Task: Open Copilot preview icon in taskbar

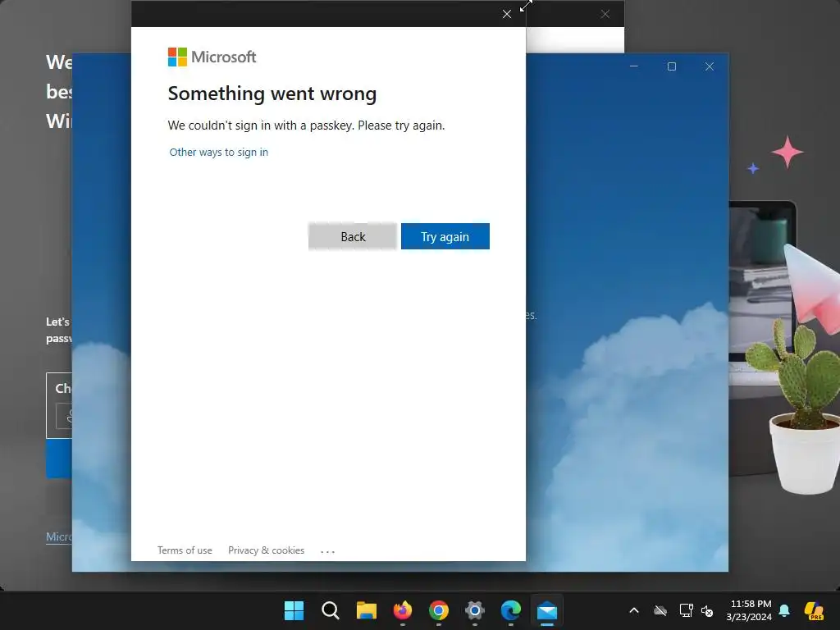Action: (x=814, y=610)
